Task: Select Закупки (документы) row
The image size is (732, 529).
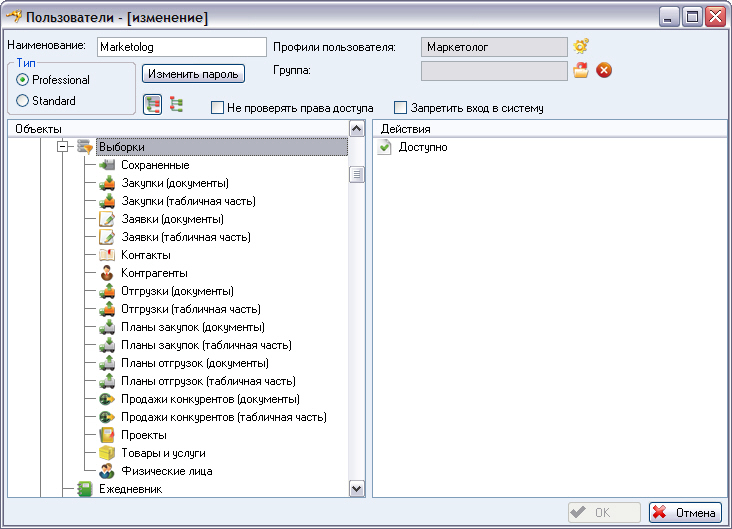Action: (x=175, y=183)
